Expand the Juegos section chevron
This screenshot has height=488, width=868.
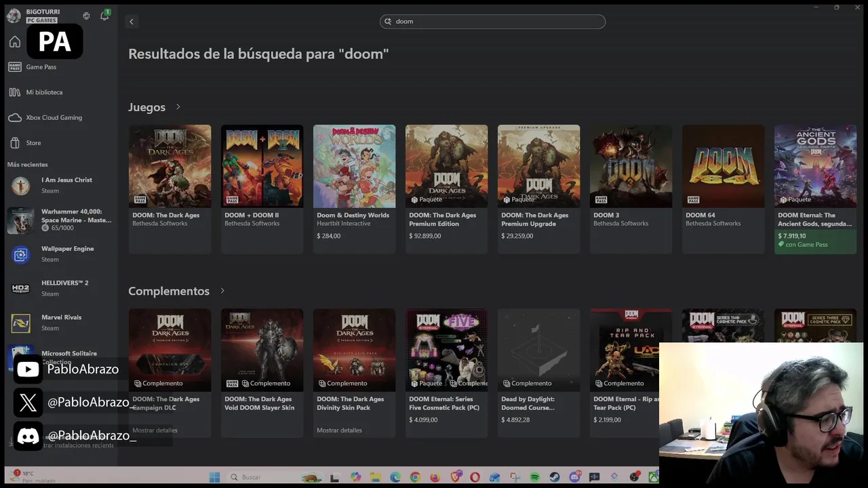[178, 107]
